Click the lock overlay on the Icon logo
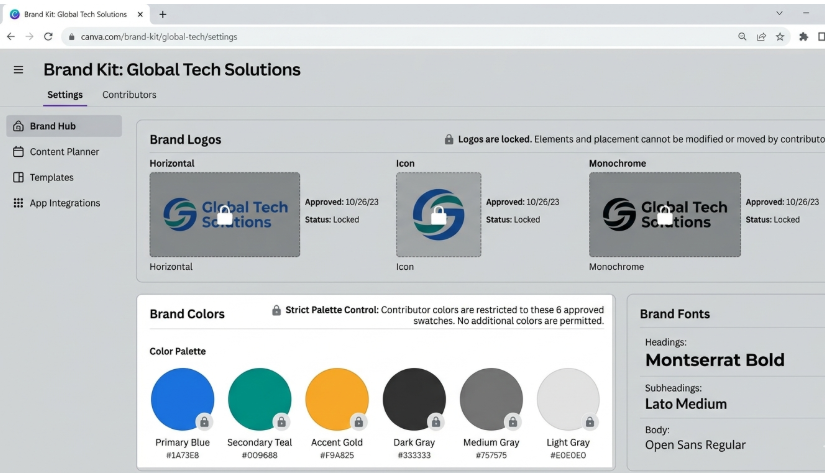 point(438,215)
